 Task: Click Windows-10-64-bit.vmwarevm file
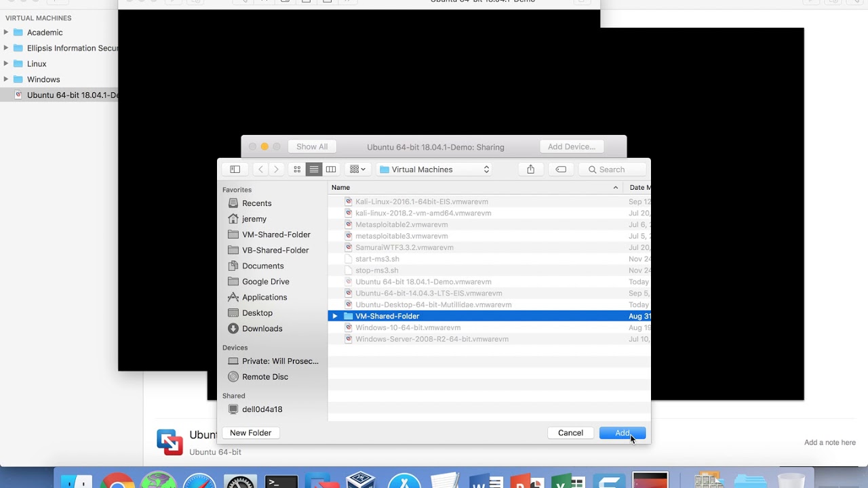pyautogui.click(x=408, y=328)
